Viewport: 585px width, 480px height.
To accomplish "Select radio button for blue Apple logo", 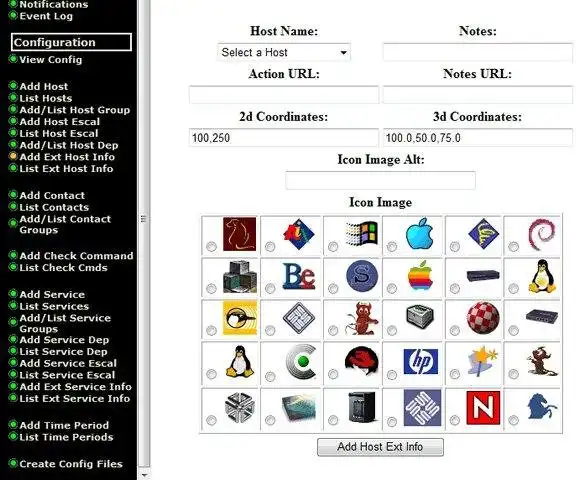I will point(392,247).
